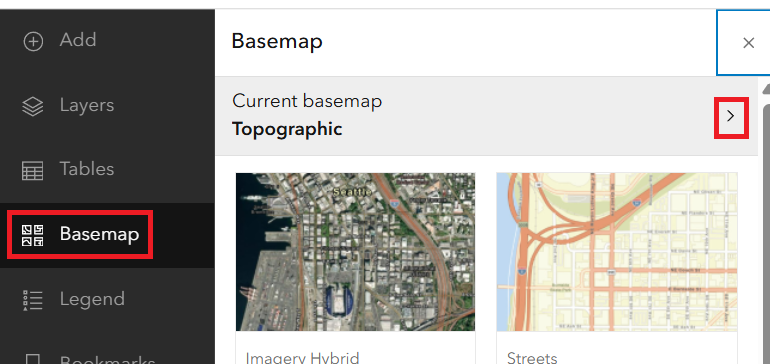
Task: Open the Layers panel label
Action: pyautogui.click(x=87, y=105)
